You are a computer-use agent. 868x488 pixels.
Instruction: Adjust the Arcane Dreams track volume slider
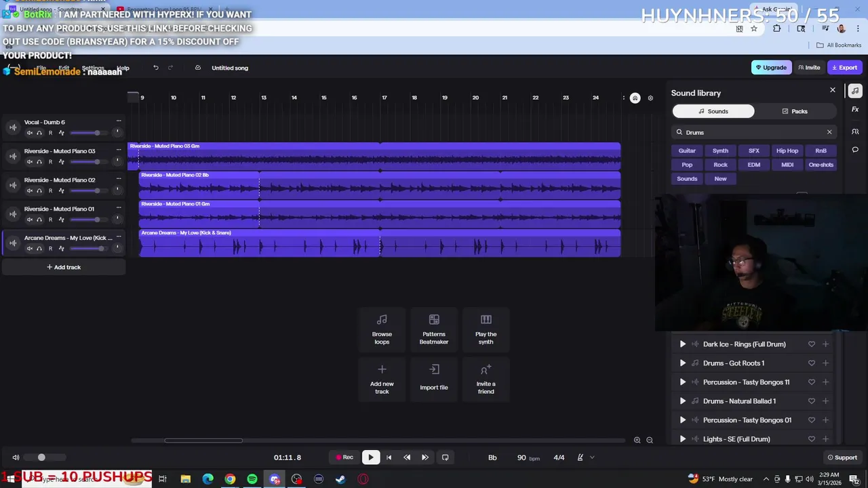tap(88, 249)
